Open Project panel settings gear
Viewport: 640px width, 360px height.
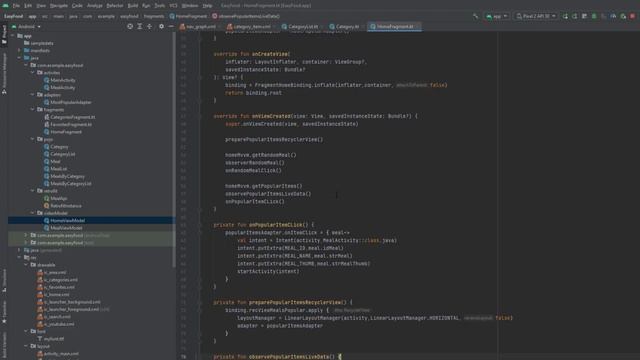161,27
